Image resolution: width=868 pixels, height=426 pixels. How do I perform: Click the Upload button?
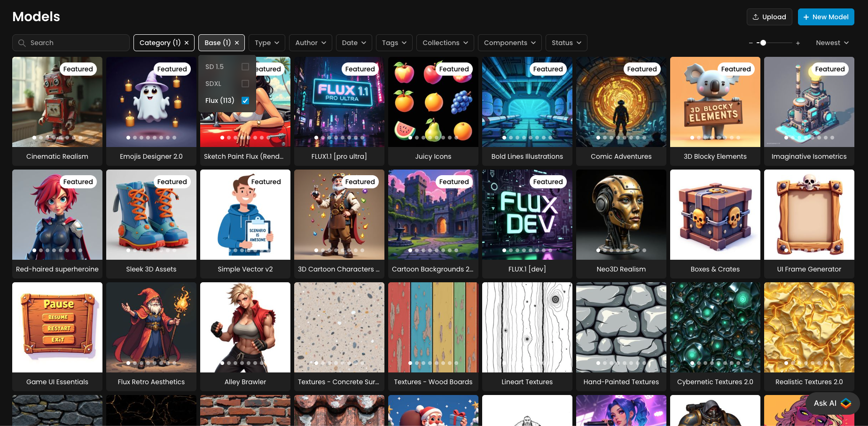(769, 17)
